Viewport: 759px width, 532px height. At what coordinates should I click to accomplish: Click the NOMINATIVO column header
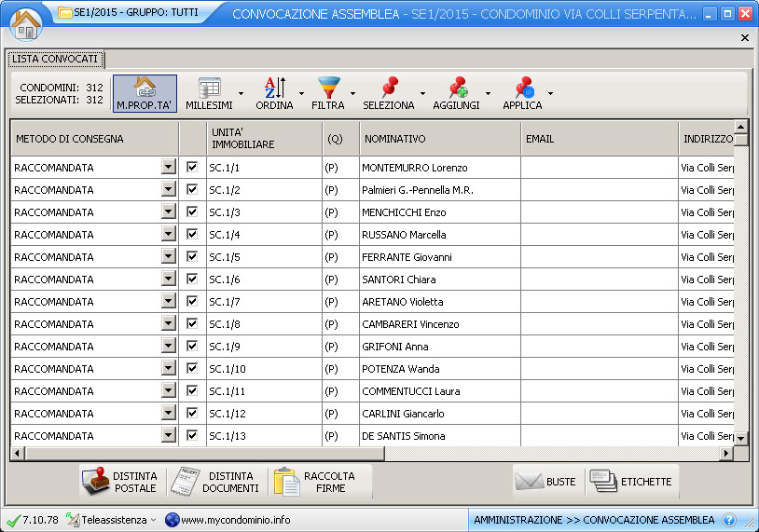(x=440, y=139)
